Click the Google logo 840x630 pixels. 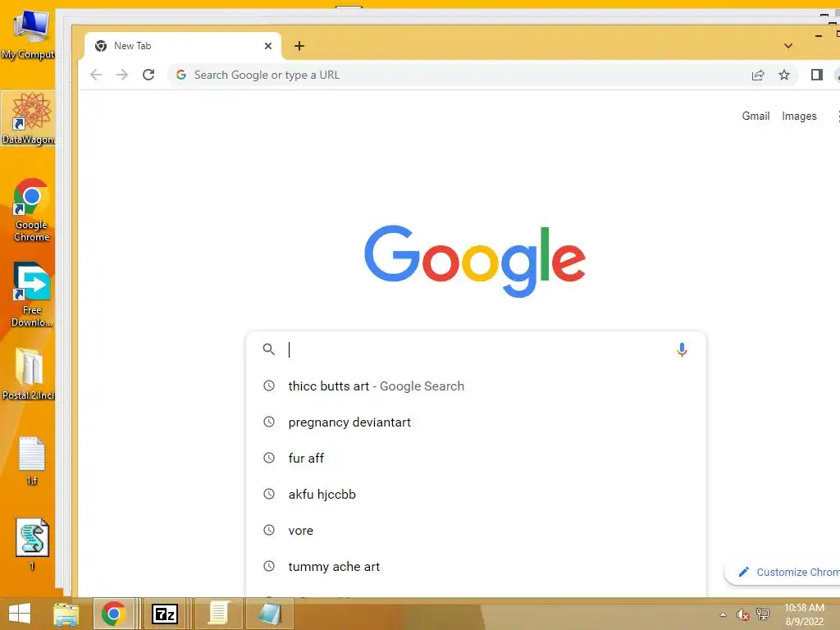[475, 261]
